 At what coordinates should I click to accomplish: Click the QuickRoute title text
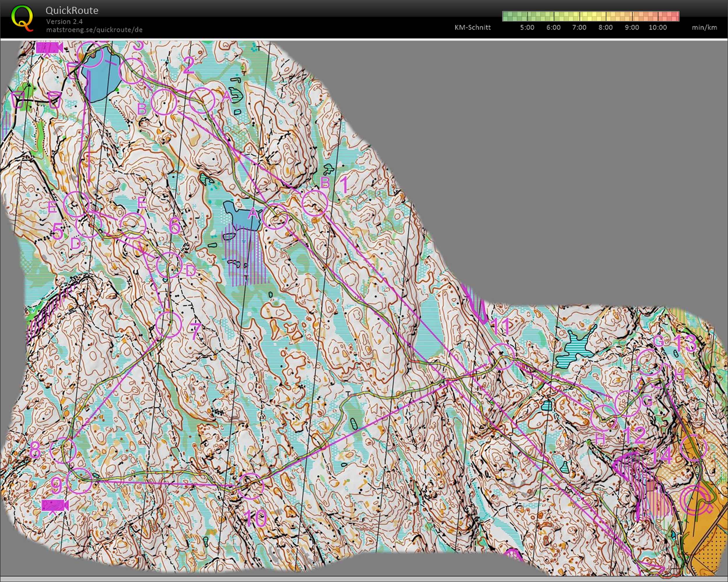click(72, 10)
